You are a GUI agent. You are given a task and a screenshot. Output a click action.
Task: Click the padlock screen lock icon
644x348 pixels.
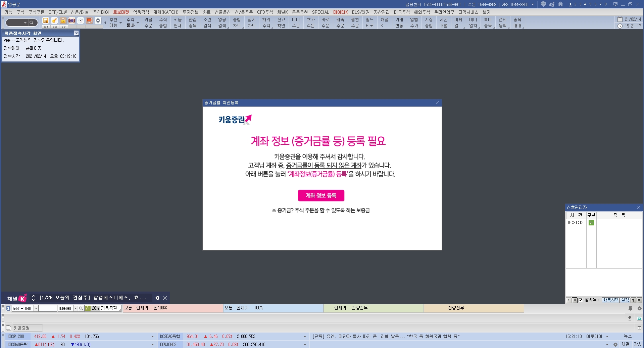point(63,20)
